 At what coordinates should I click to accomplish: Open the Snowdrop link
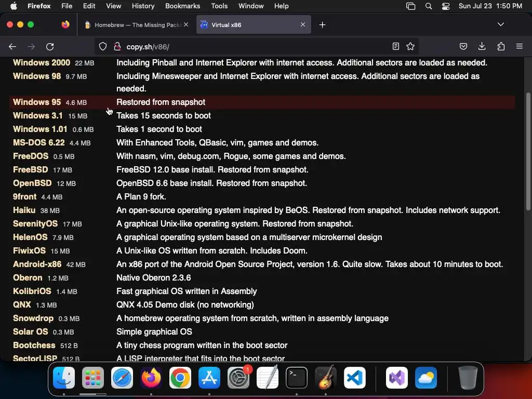pyautogui.click(x=33, y=318)
